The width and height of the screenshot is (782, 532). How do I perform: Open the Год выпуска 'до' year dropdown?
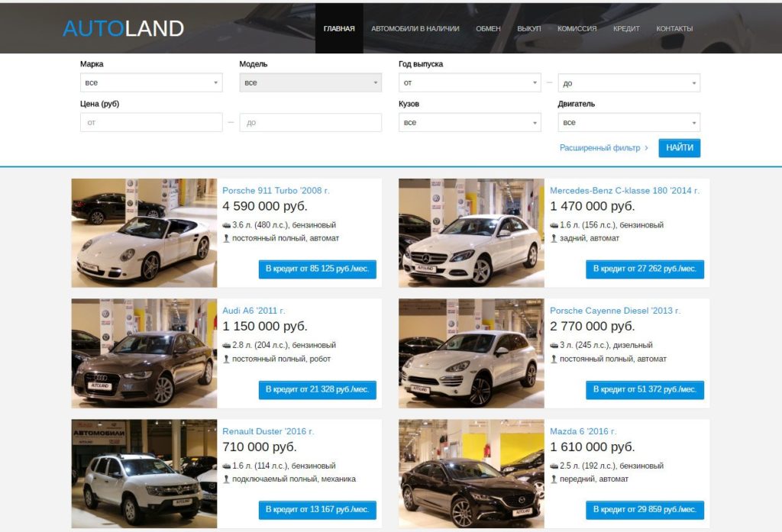coord(629,83)
